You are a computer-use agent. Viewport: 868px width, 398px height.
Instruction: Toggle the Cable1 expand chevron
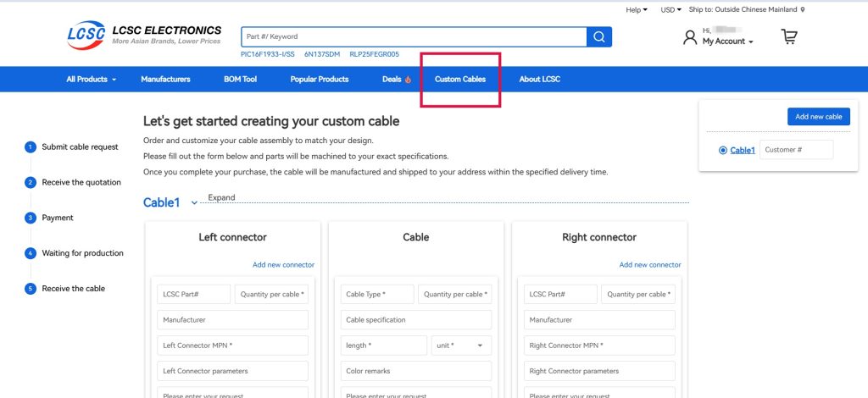click(x=194, y=203)
